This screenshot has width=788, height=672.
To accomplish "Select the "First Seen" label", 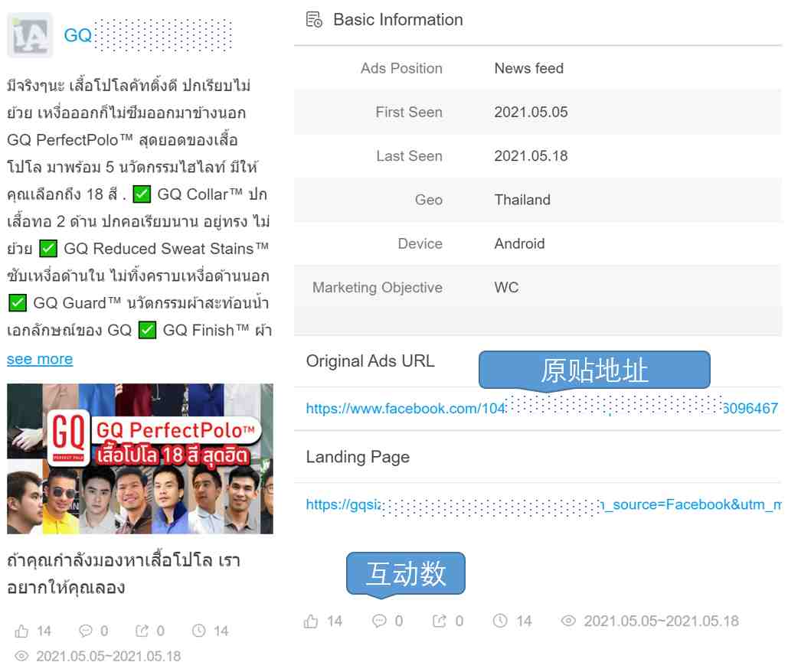I will coord(409,112).
